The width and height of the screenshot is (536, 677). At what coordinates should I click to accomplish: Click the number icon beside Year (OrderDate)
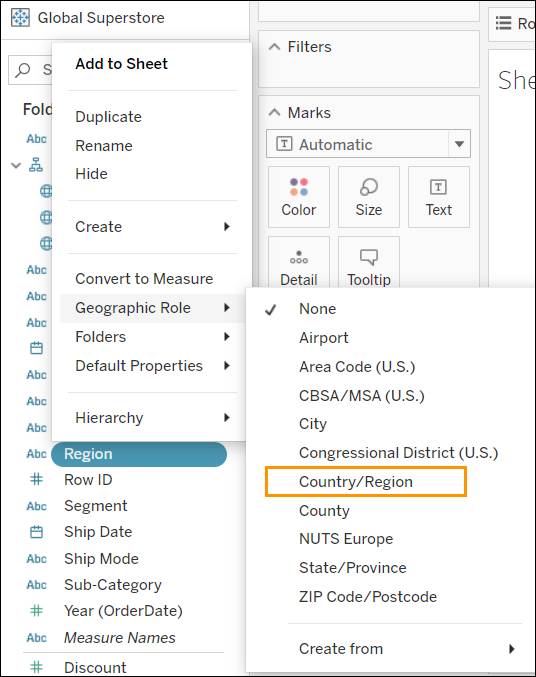coord(36,611)
